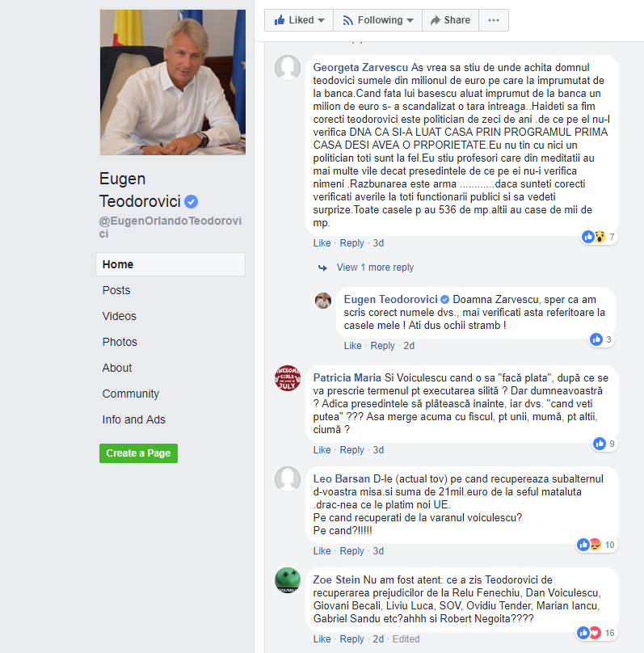Screen dimensions: 644x653
Task: Share this page via Share button
Action: [x=450, y=20]
